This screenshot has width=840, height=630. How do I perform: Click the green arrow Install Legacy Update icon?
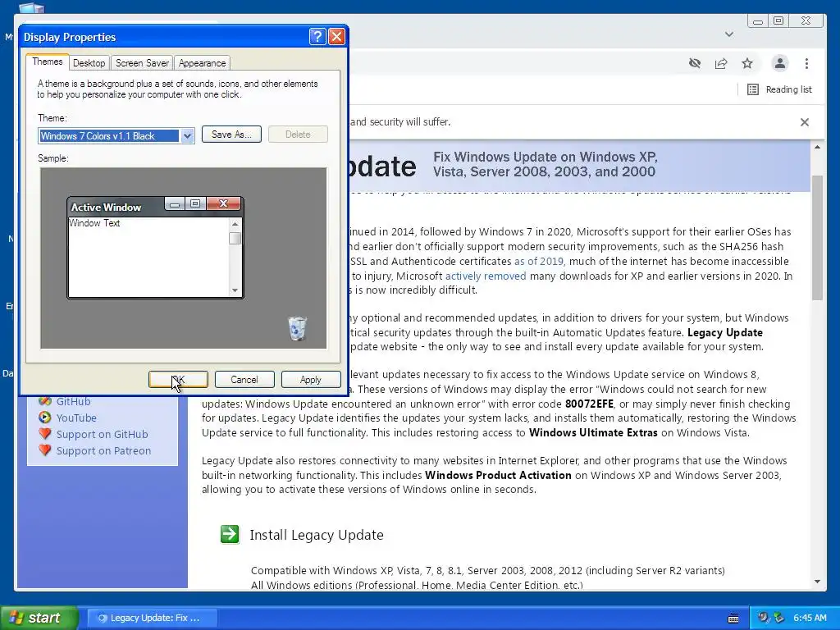[230, 534]
